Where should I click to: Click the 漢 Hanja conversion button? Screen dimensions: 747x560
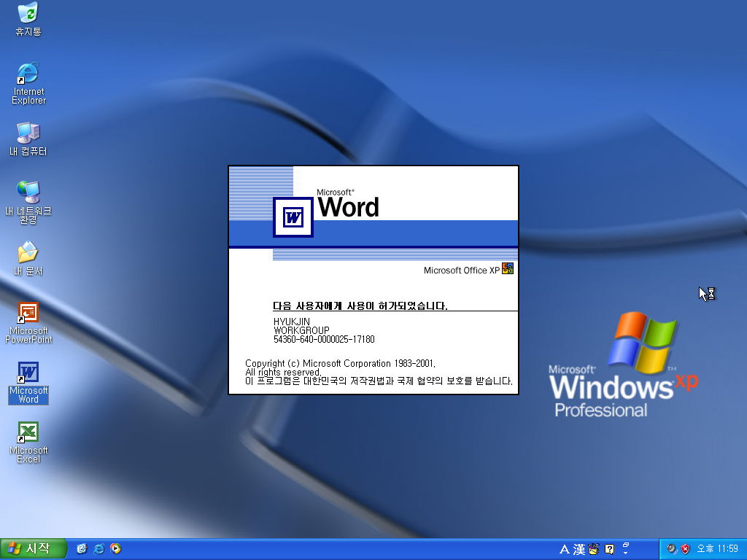[579, 550]
